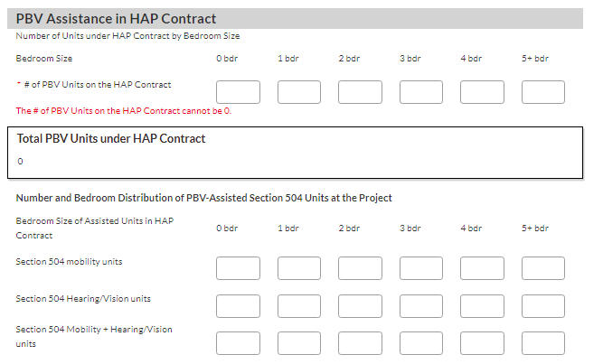Screen dimensions: 603x364
Task: Select Section 504 mobility units 1 bdr field
Action: (299, 268)
